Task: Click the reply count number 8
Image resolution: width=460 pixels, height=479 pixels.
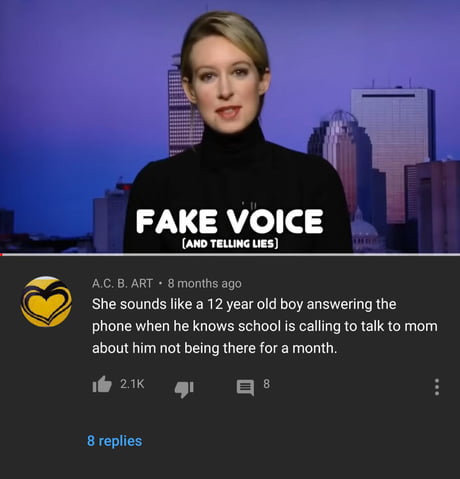Action: click(266, 384)
